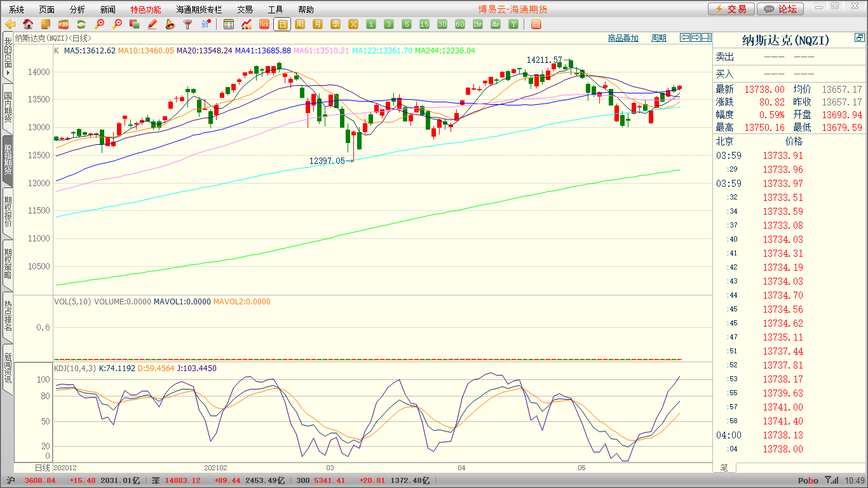Switch to the 新闻资讯 sidebar tab
The width and height of the screenshot is (868, 488).
pos(8,369)
